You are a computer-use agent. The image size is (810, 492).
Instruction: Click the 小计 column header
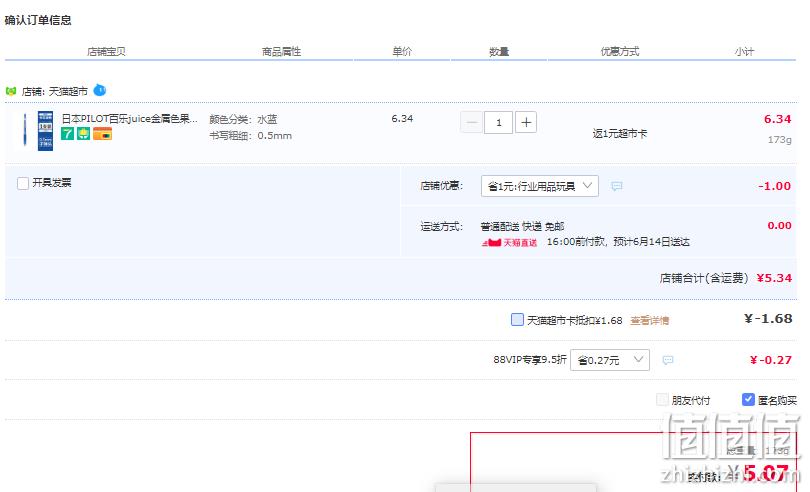(744, 51)
